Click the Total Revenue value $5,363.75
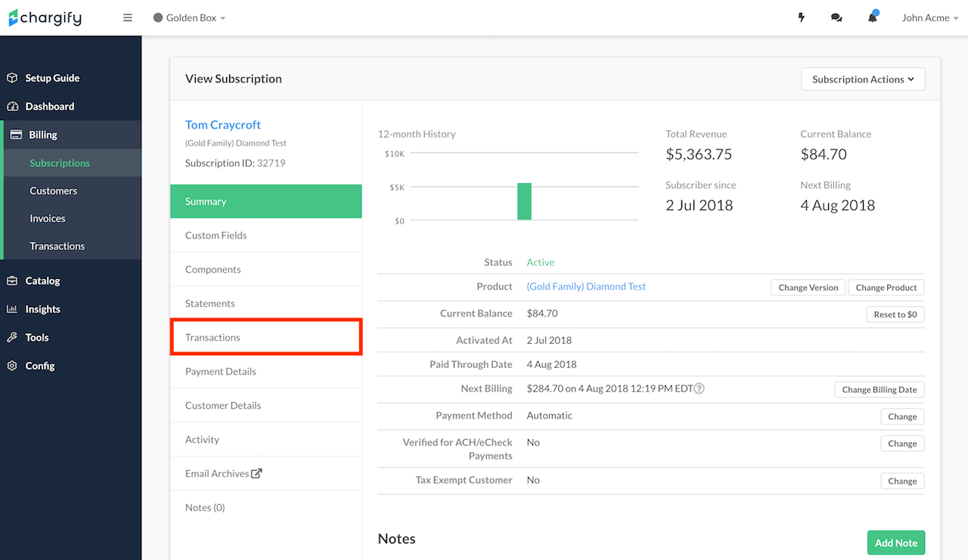The width and height of the screenshot is (968, 560). (699, 154)
